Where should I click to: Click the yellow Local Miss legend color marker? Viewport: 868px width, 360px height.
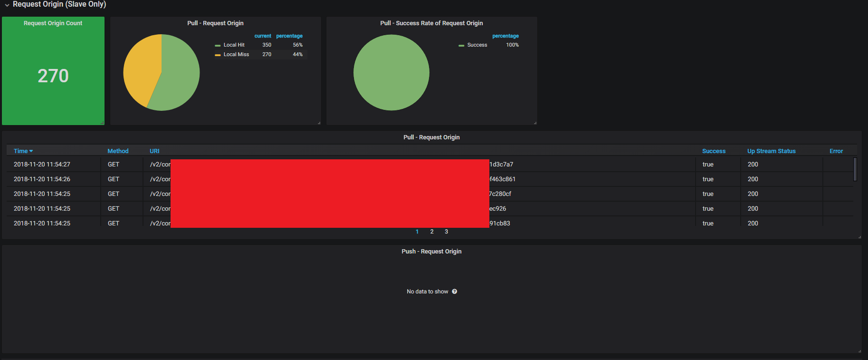[x=218, y=55]
